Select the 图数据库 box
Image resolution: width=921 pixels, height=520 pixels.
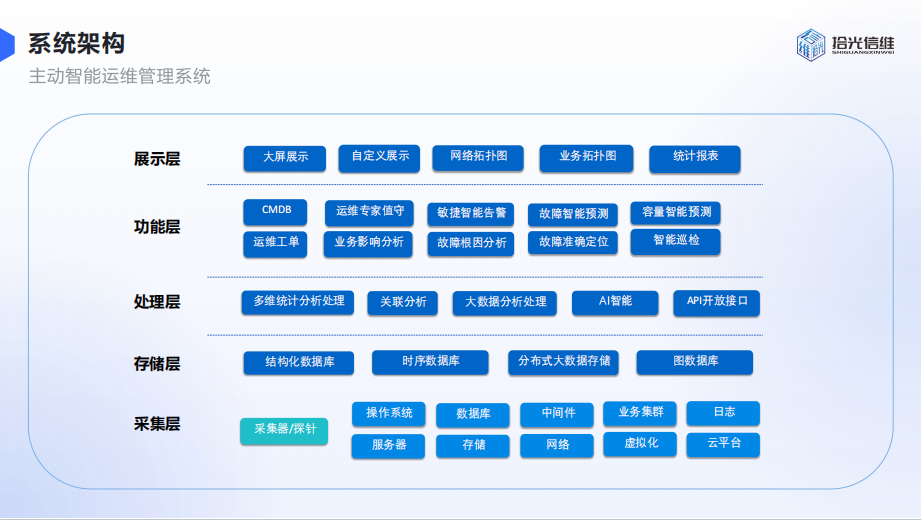[695, 362]
